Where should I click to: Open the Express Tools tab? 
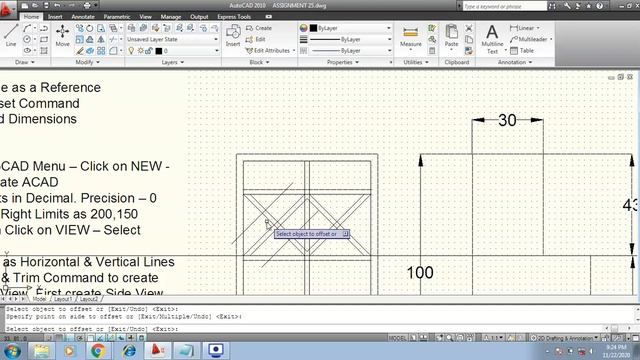coord(234,17)
